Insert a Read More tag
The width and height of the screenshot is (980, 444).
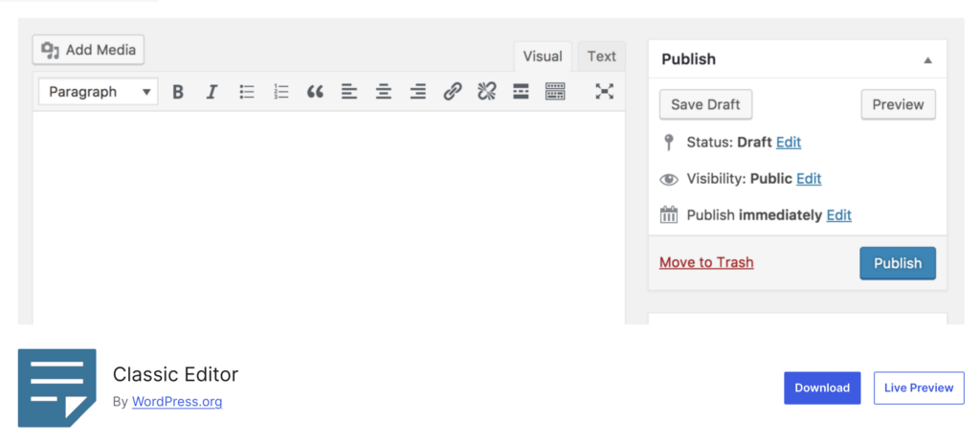(x=521, y=92)
